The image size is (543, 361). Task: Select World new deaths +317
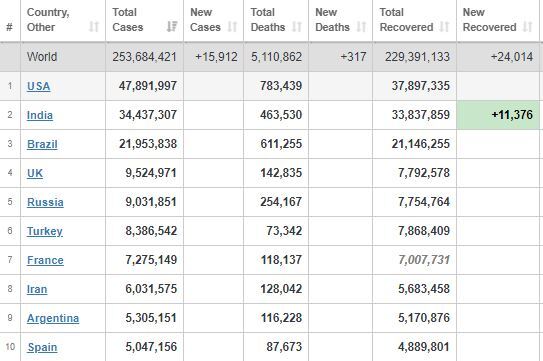[x=353, y=57]
